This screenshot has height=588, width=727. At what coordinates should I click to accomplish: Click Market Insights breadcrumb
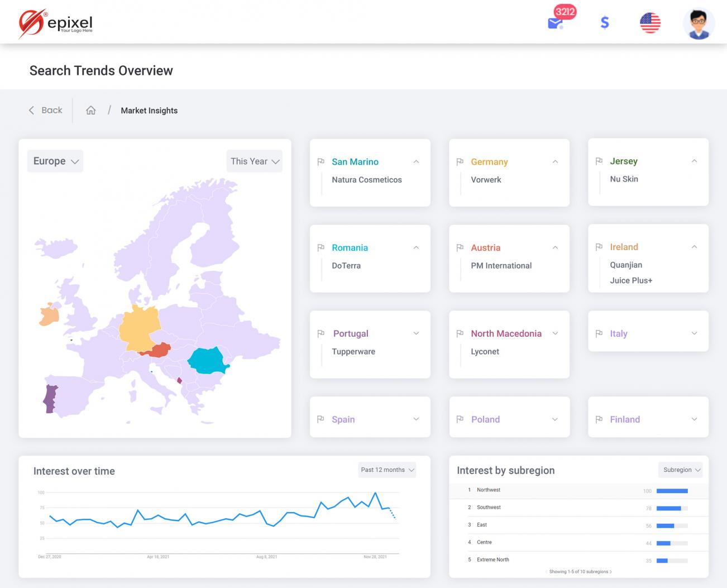pos(149,111)
